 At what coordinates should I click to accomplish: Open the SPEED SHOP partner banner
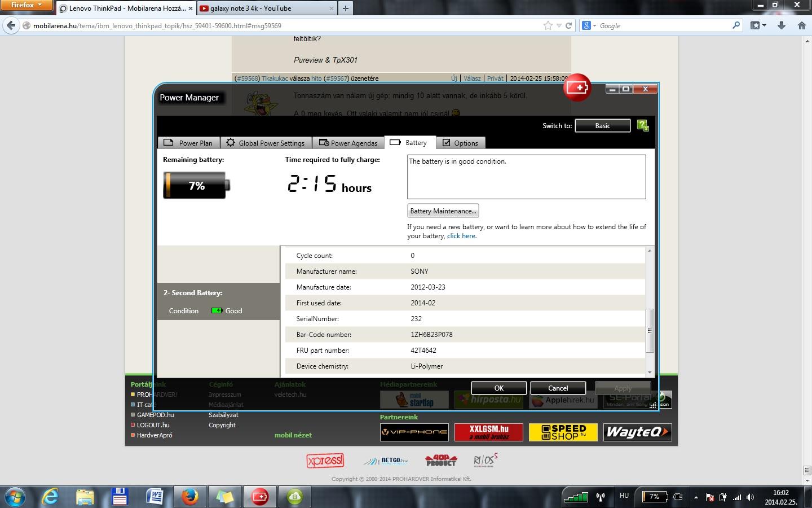point(563,432)
